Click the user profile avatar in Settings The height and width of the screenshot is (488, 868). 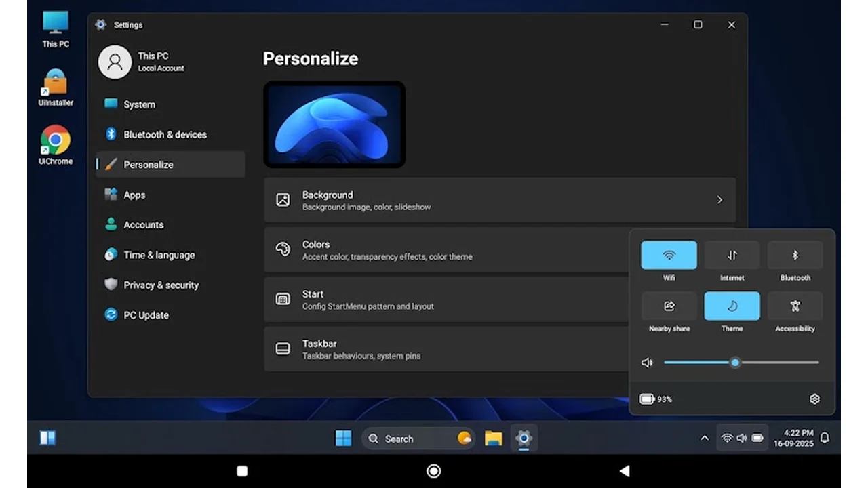[x=115, y=62]
